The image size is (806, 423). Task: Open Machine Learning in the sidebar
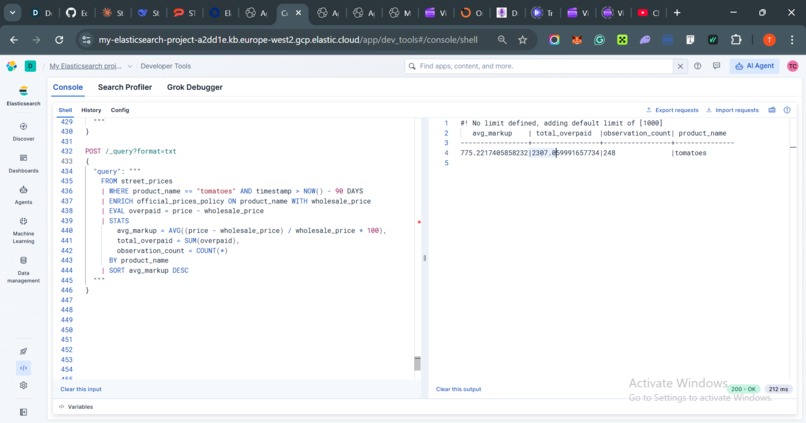[23, 230]
